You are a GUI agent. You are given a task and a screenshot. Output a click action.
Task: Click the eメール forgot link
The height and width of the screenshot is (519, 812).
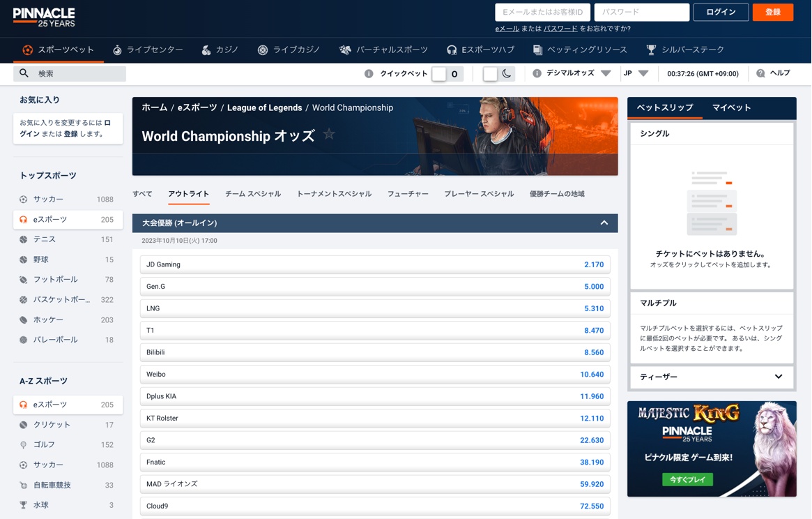pos(507,29)
